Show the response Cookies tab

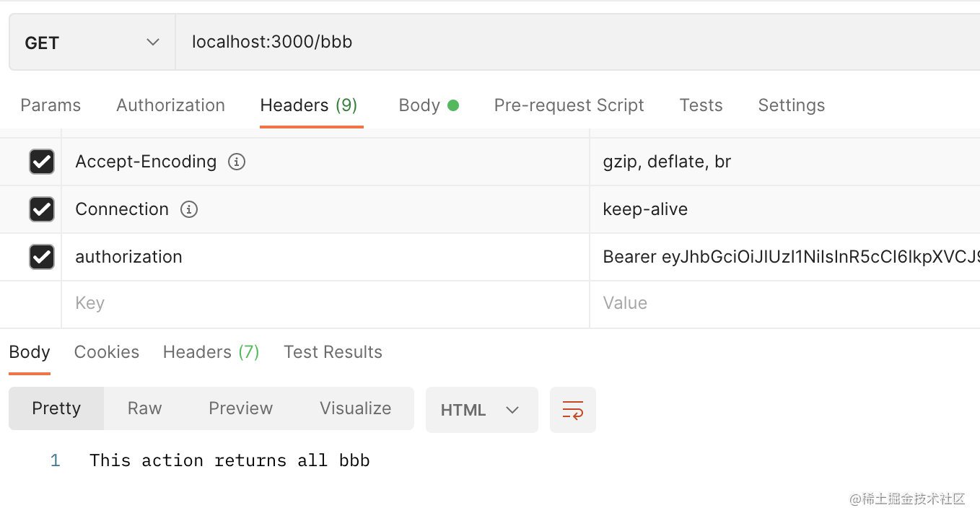click(x=107, y=352)
